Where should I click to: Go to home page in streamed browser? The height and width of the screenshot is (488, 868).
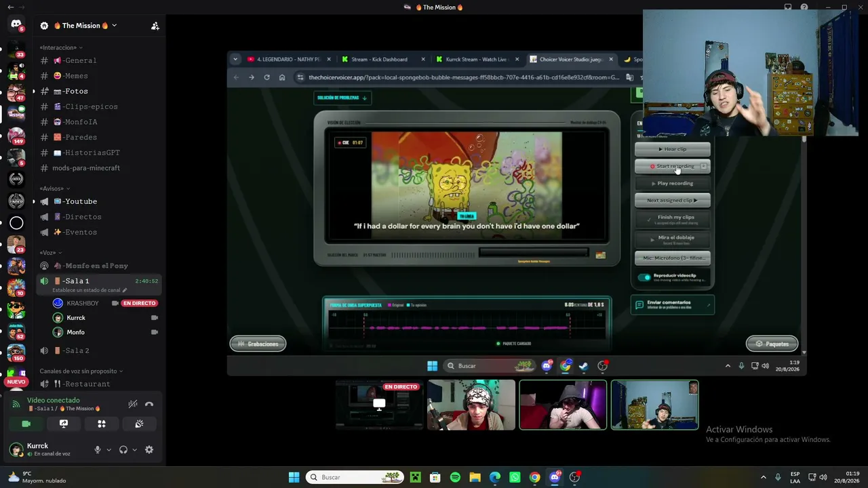(x=282, y=77)
